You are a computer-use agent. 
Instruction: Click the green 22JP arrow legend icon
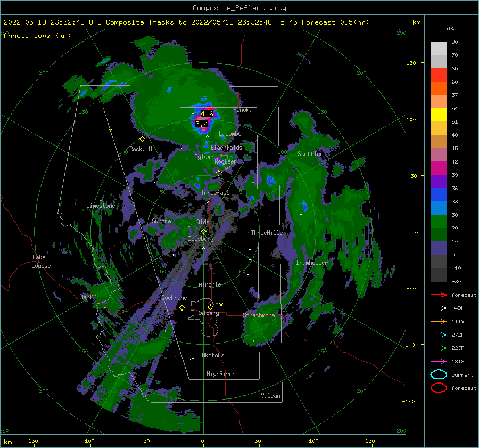click(x=439, y=348)
